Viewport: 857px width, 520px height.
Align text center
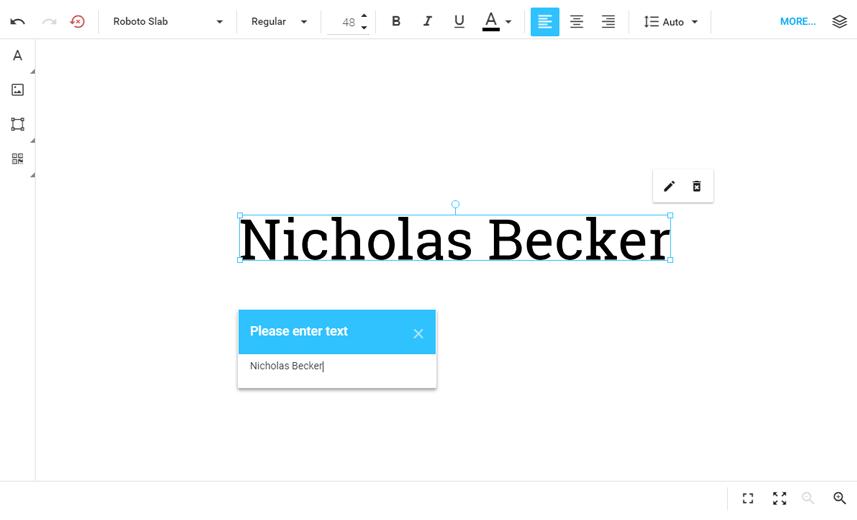(x=576, y=22)
